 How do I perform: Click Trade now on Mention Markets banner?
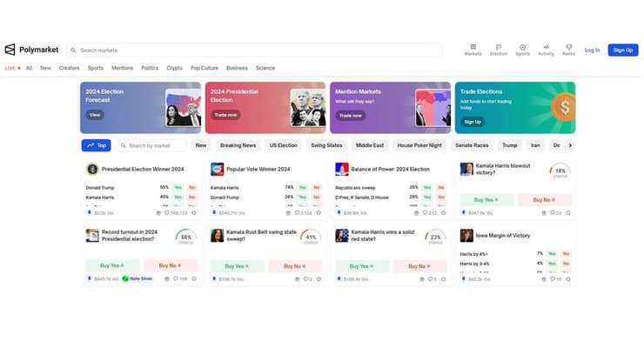point(351,116)
